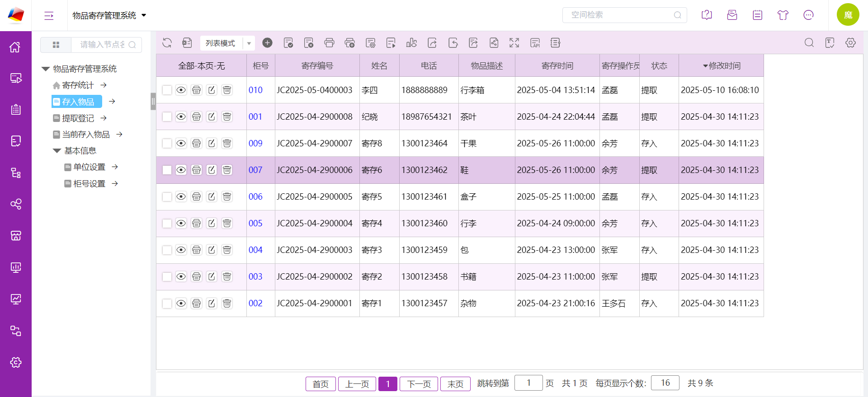Screen dimensions: 868x397
Task: Open the home icon in left sidebar
Action: (16, 47)
